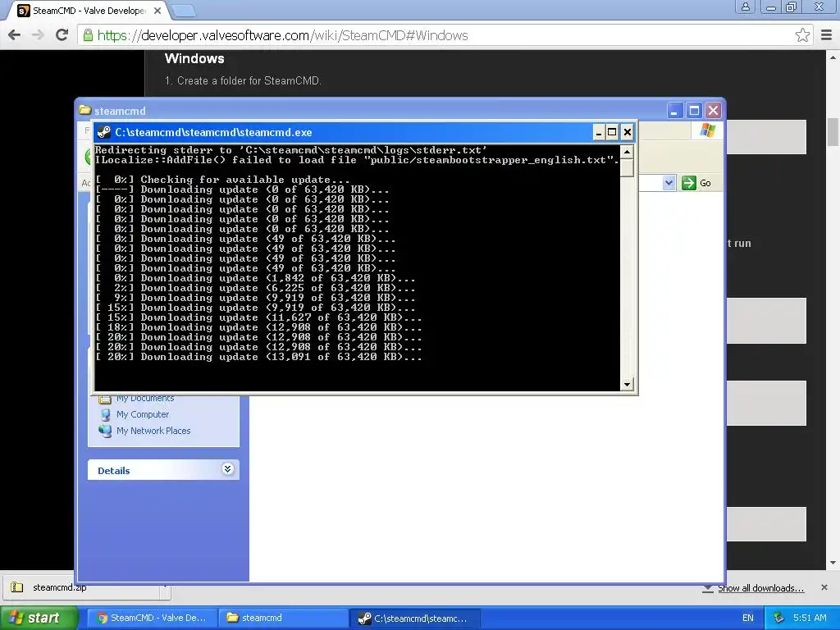
Task: Click the steamcmd.zip file icon
Action: [x=17, y=587]
